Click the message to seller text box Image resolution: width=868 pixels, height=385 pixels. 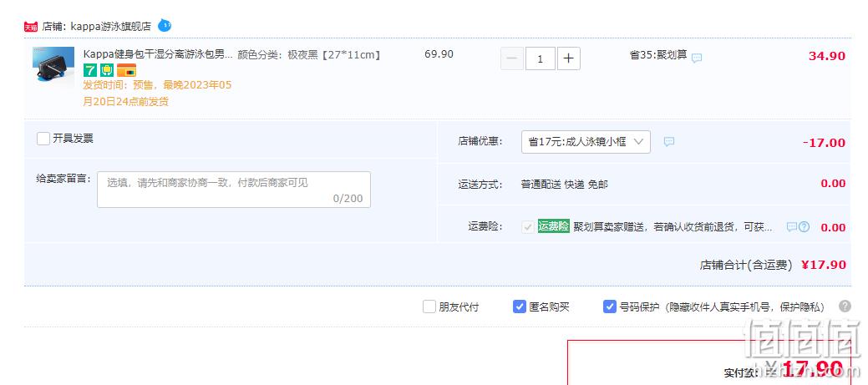pos(234,190)
